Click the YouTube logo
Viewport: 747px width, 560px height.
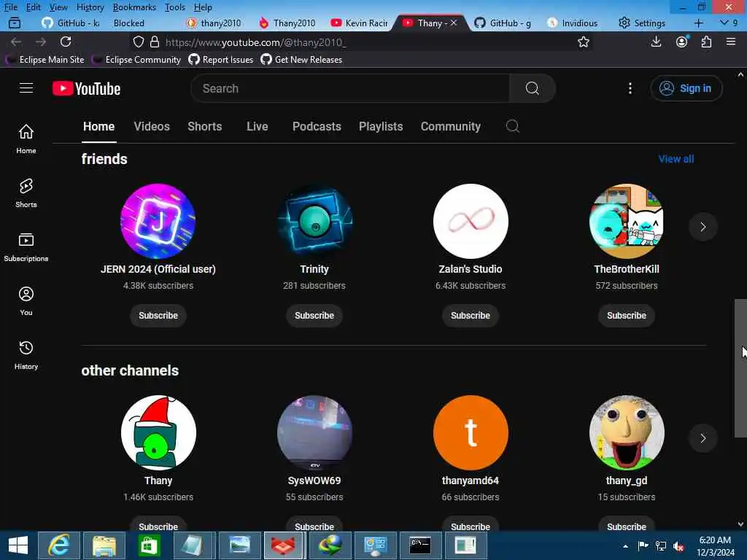click(86, 88)
